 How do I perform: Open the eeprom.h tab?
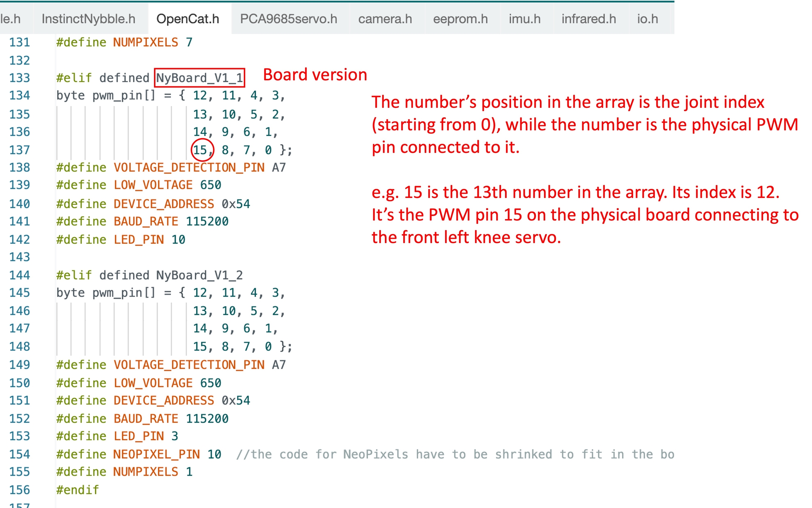point(460,19)
